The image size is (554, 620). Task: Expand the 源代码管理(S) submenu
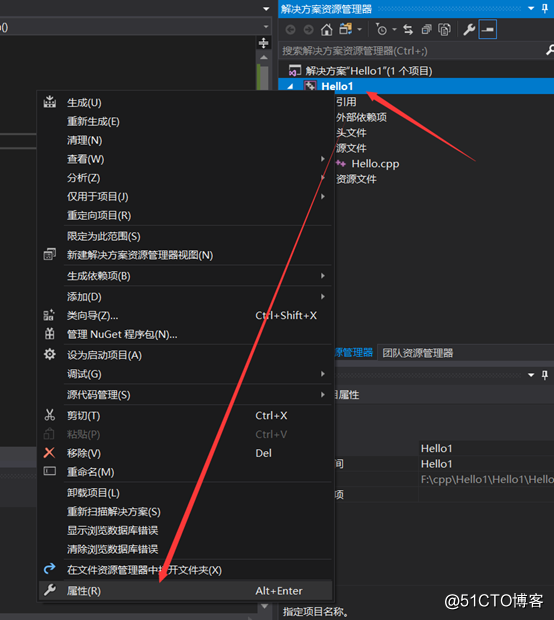click(185, 395)
